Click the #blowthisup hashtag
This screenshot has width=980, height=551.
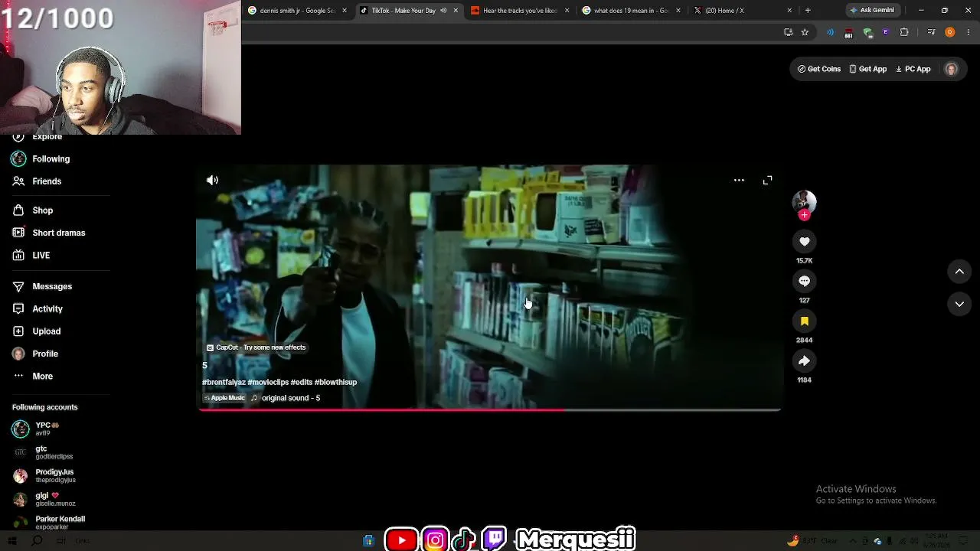coord(336,382)
